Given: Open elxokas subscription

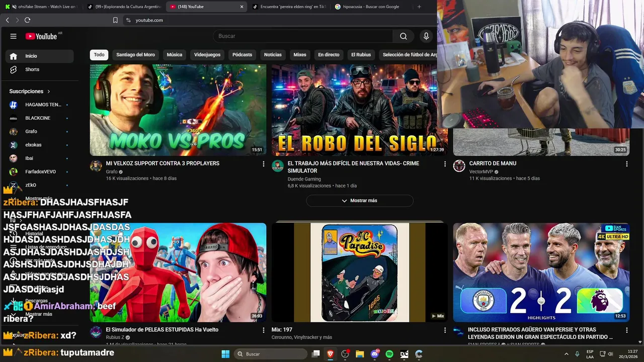Looking at the screenshot, I should click(39, 145).
